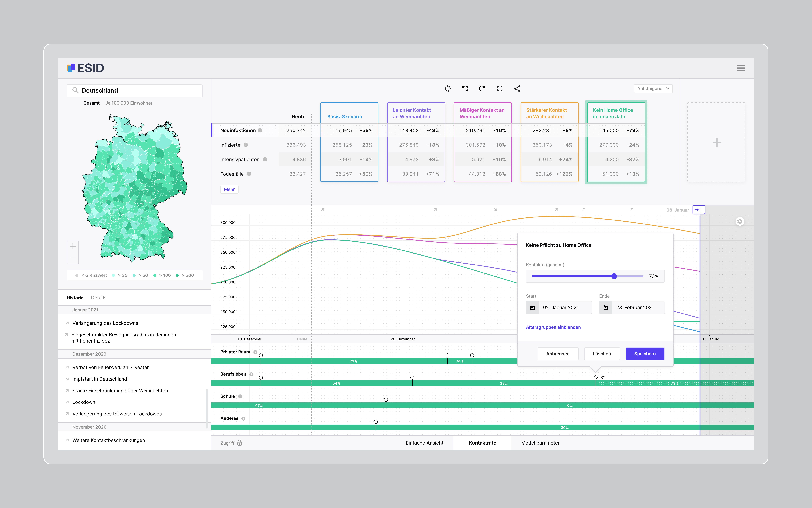
Task: Click info icon next to Privater Raum
Action: coord(255,352)
